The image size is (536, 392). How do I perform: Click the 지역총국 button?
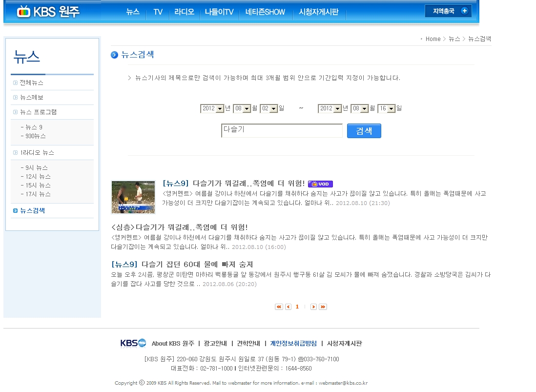pyautogui.click(x=448, y=11)
